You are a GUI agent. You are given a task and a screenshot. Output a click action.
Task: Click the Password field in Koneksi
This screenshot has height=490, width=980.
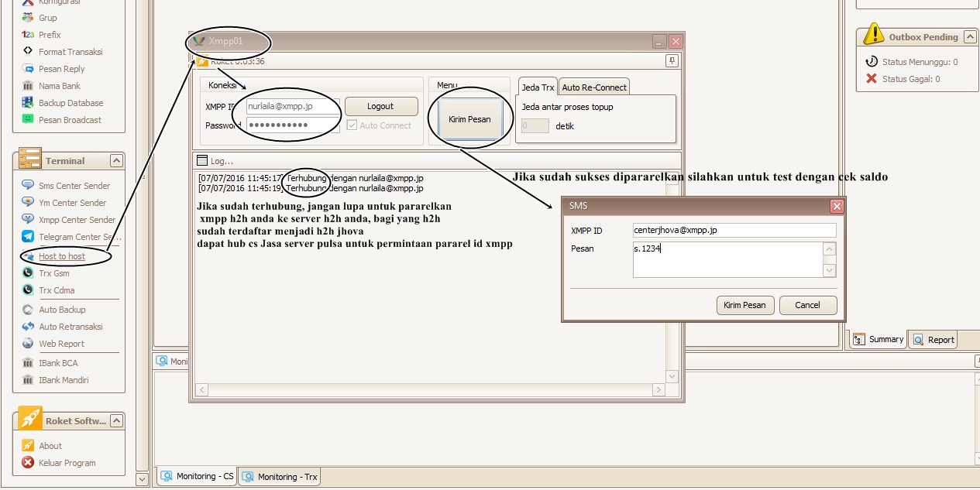(x=293, y=125)
